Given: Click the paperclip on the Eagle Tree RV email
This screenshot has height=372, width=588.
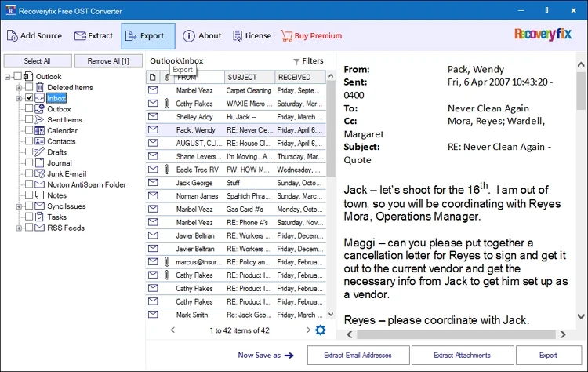Looking at the screenshot, I should click(167, 170).
